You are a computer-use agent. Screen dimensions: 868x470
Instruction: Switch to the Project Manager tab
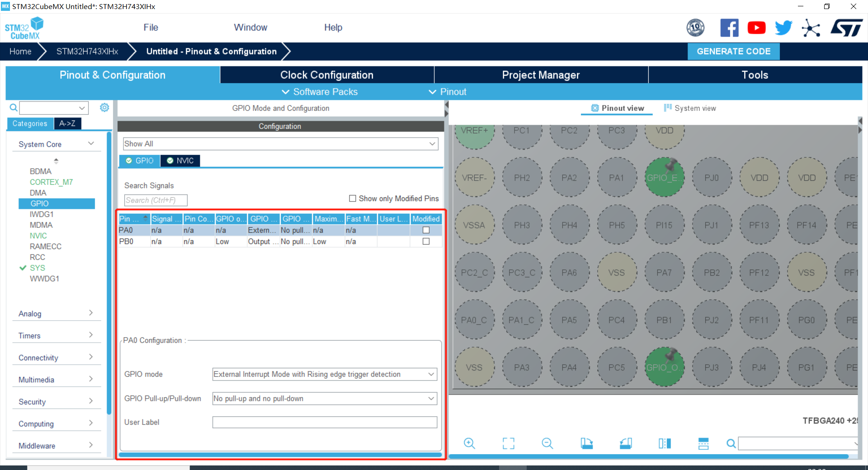[x=541, y=75]
